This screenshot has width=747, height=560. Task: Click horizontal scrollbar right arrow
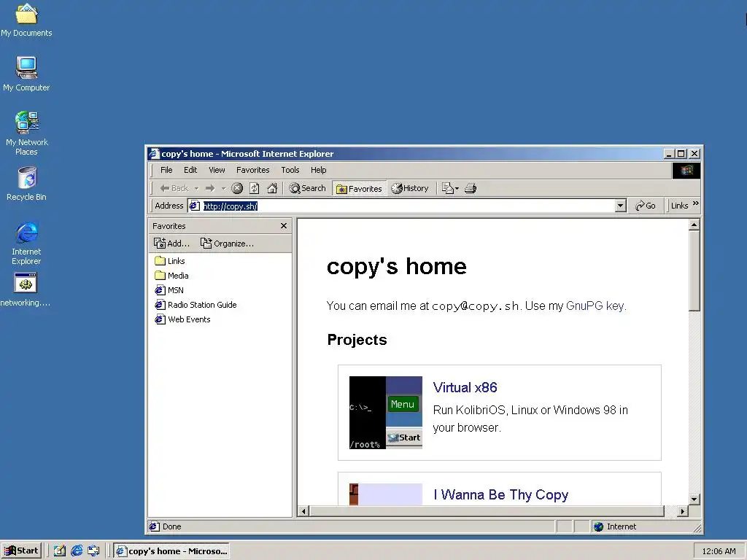click(x=683, y=511)
